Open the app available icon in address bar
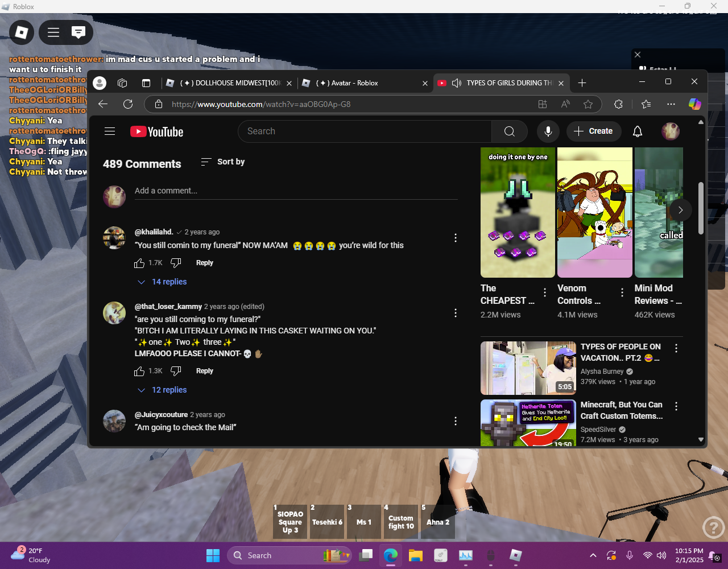This screenshot has width=728, height=569. click(x=543, y=104)
